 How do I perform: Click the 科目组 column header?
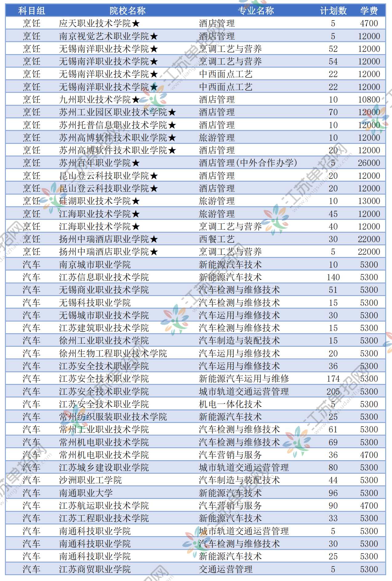pyautogui.click(x=32, y=11)
